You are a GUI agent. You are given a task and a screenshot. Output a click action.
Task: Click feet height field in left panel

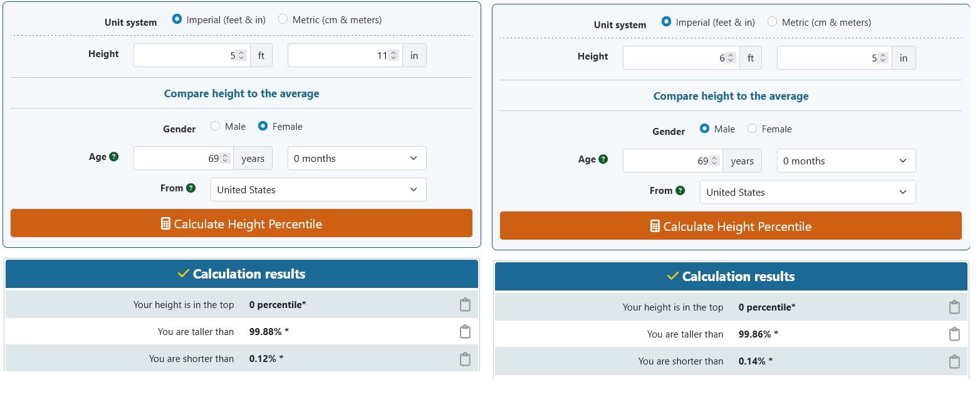point(192,55)
